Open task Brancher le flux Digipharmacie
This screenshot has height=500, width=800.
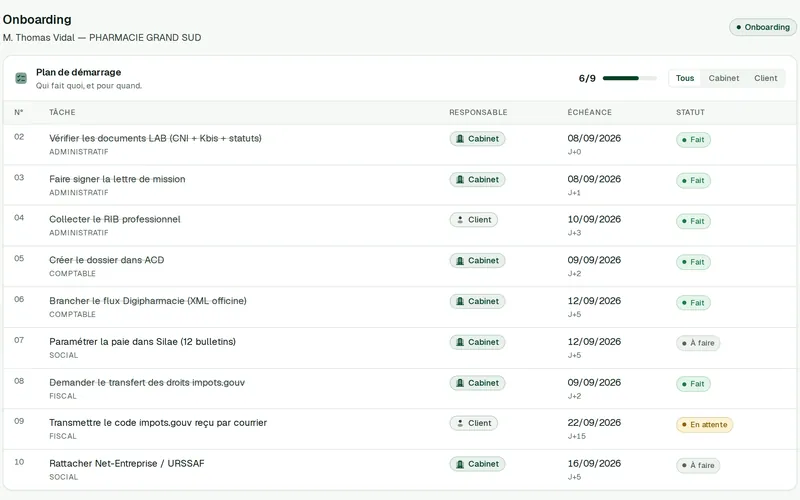147,301
